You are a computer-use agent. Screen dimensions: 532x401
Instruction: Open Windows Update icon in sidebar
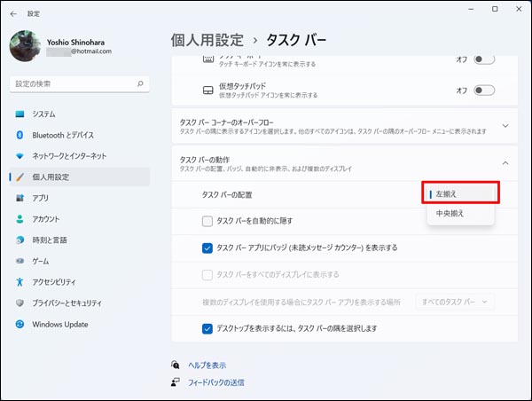click(20, 325)
